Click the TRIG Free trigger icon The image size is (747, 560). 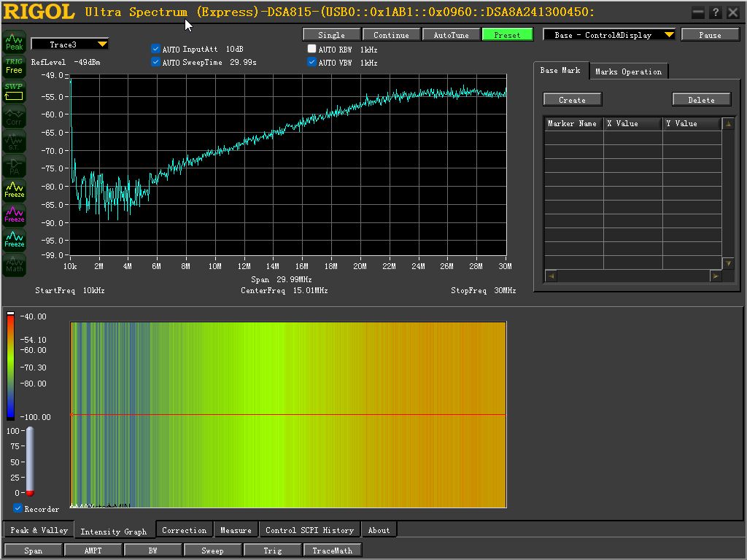(x=14, y=66)
